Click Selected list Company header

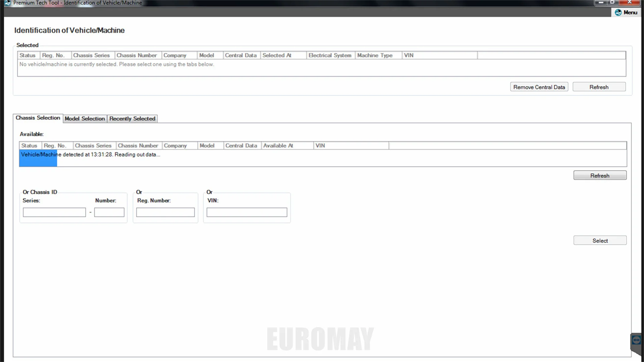[x=179, y=55]
